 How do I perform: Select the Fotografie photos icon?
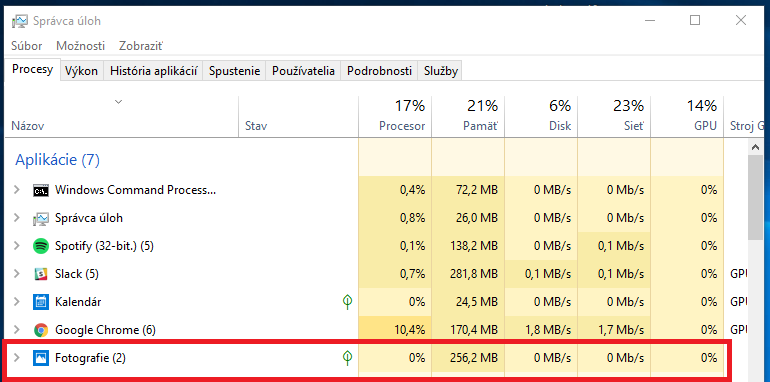pos(41,358)
